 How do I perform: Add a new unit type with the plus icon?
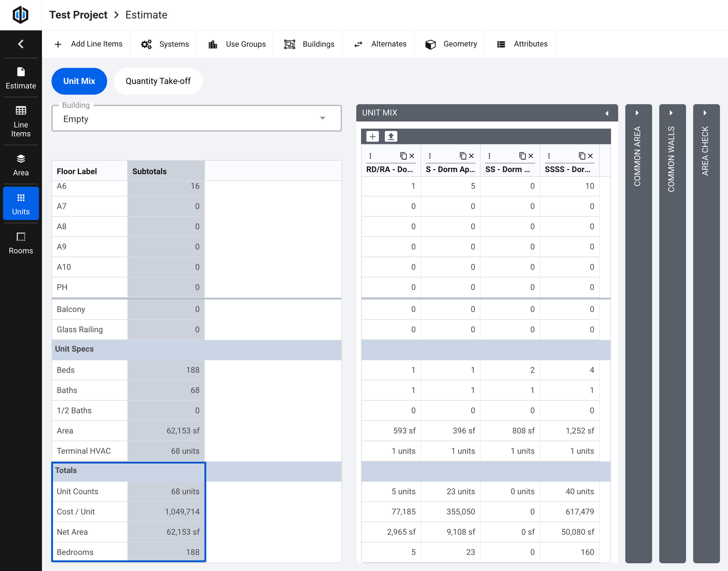coord(372,136)
